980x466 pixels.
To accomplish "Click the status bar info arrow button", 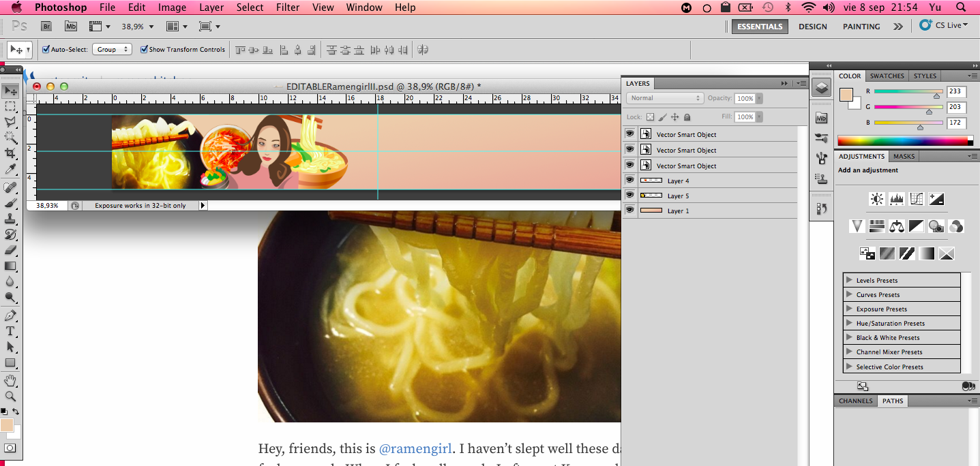I will [x=203, y=205].
